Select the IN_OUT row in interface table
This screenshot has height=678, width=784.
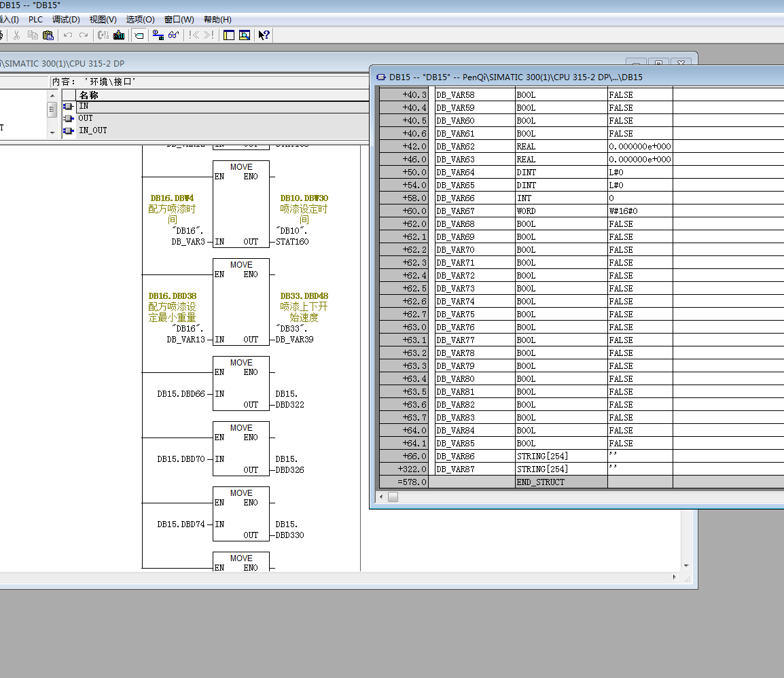coord(223,130)
